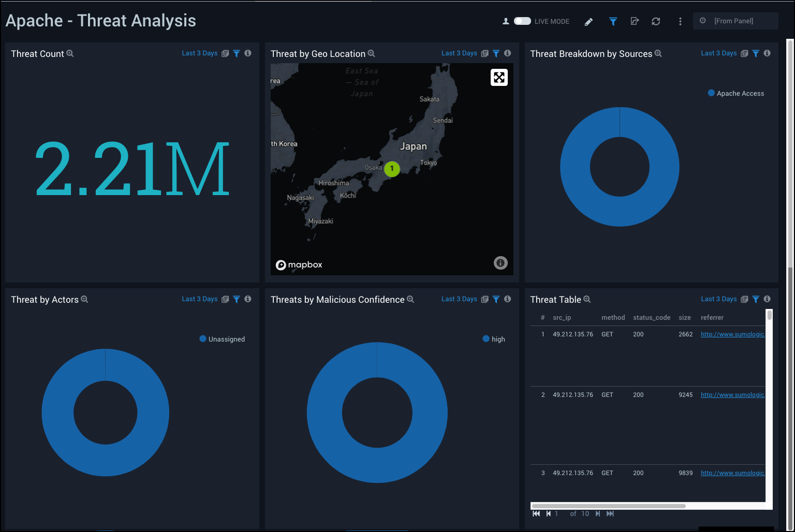
Task: Toggle the Unassigned legend entry
Action: coord(226,339)
